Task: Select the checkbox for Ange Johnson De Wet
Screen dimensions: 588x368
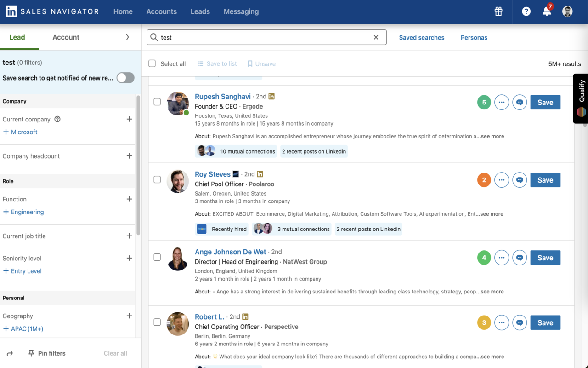Action: (x=157, y=257)
